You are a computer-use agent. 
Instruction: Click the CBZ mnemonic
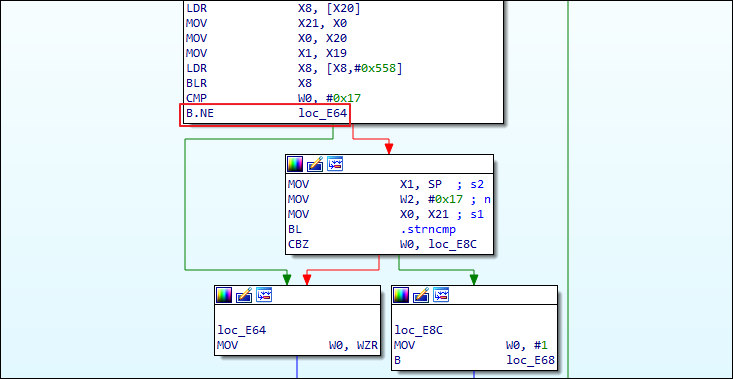pos(298,244)
